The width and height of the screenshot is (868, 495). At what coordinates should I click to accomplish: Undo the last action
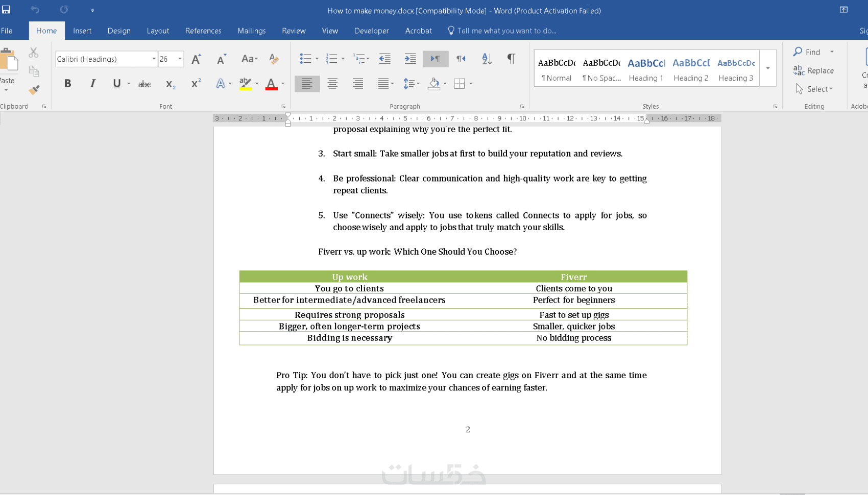coord(35,10)
